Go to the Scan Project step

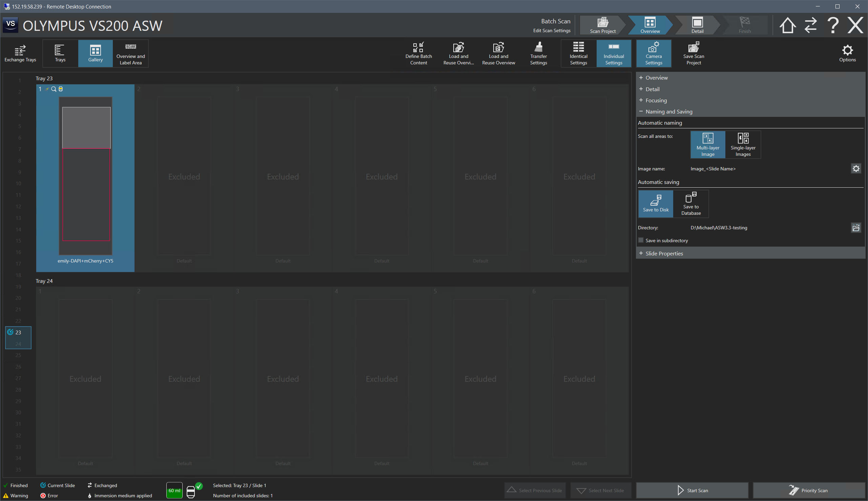602,25
